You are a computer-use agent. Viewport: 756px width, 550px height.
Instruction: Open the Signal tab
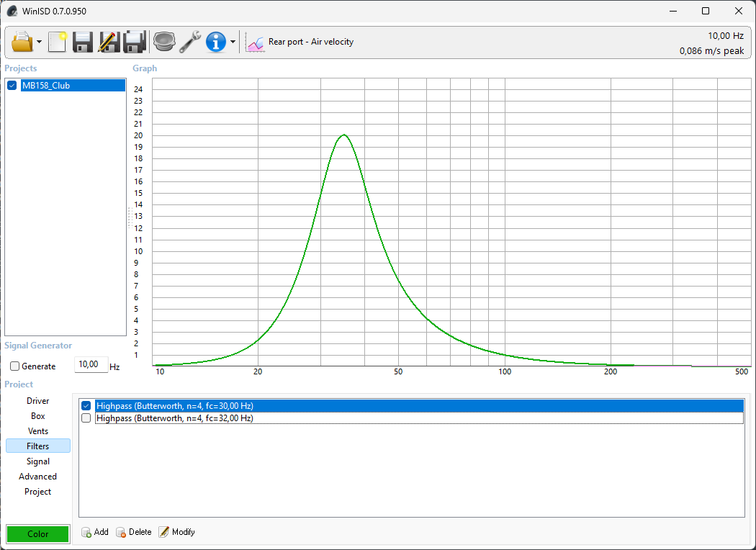coord(38,461)
